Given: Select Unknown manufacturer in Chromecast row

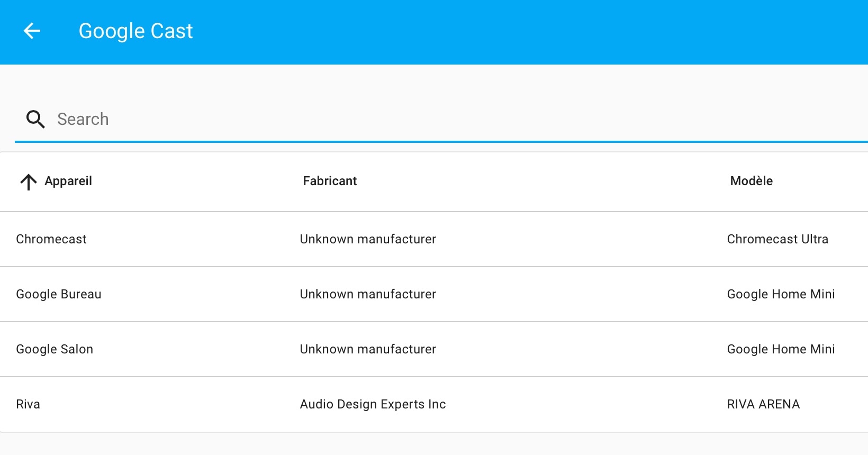Looking at the screenshot, I should point(368,239).
